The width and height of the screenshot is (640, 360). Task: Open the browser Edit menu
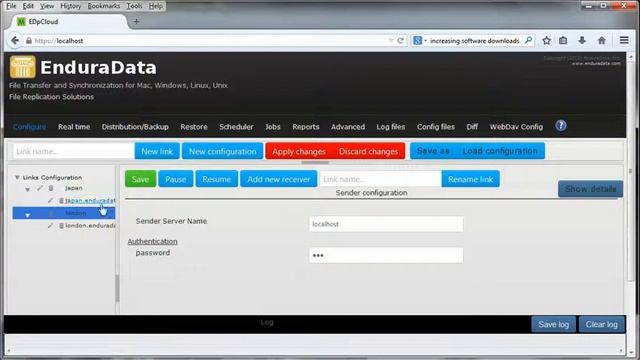[x=28, y=6]
